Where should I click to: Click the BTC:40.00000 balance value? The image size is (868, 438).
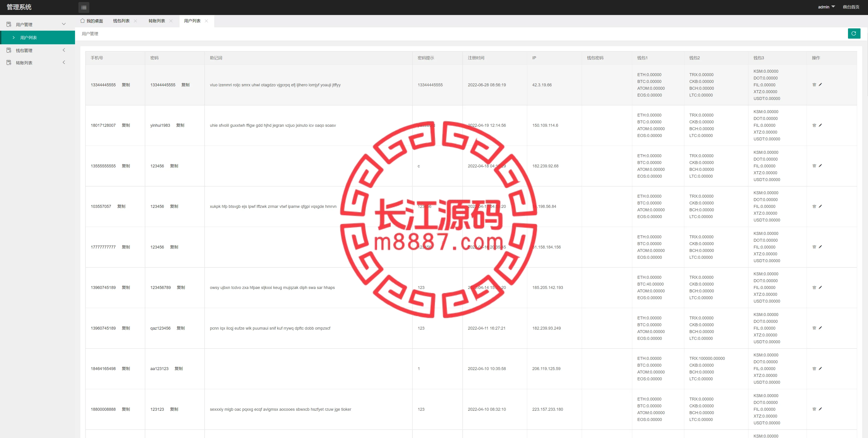click(650, 284)
